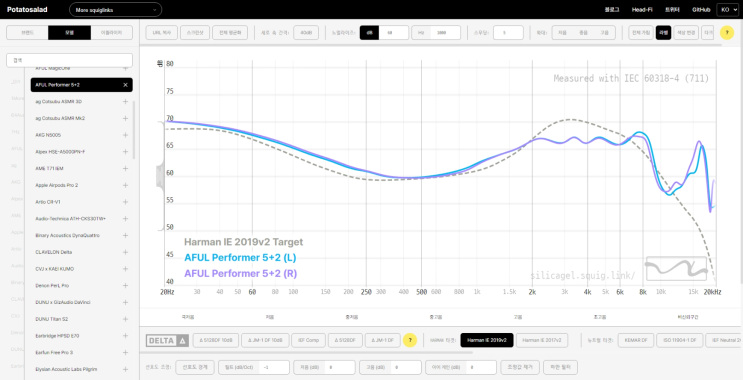Viewport: 743px width, 380px height.
Task: Toggle the 40dB vertical scale button
Action: (x=306, y=33)
